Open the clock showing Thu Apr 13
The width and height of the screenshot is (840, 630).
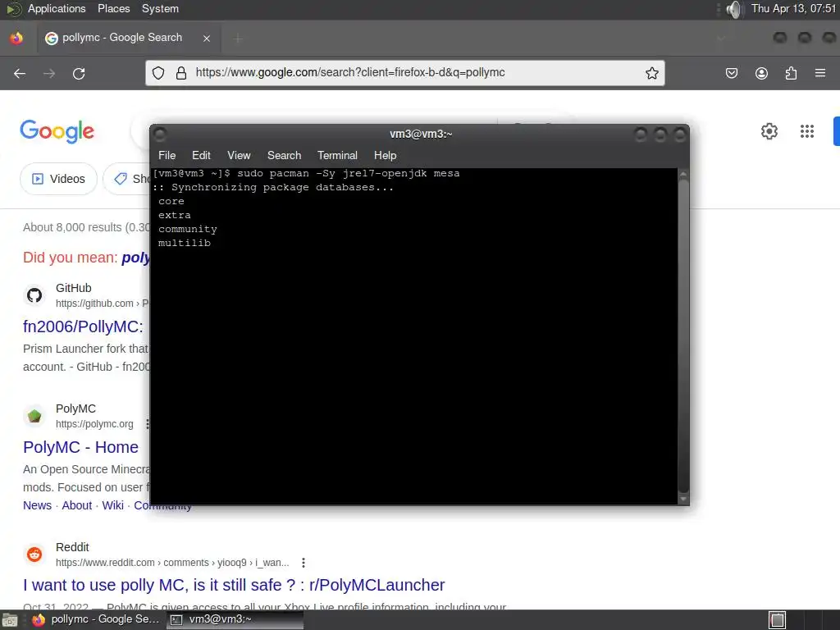click(793, 8)
